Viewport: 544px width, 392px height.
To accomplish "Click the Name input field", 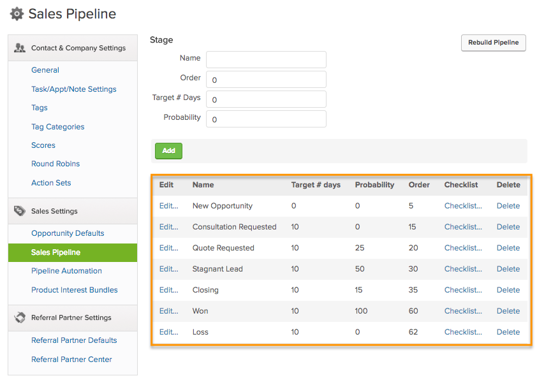I will click(266, 58).
